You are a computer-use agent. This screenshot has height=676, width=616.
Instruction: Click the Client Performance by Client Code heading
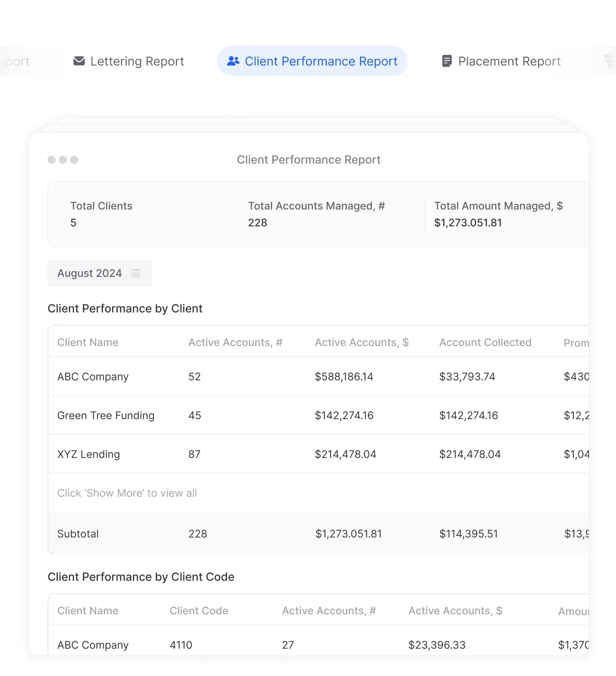pyautogui.click(x=141, y=577)
